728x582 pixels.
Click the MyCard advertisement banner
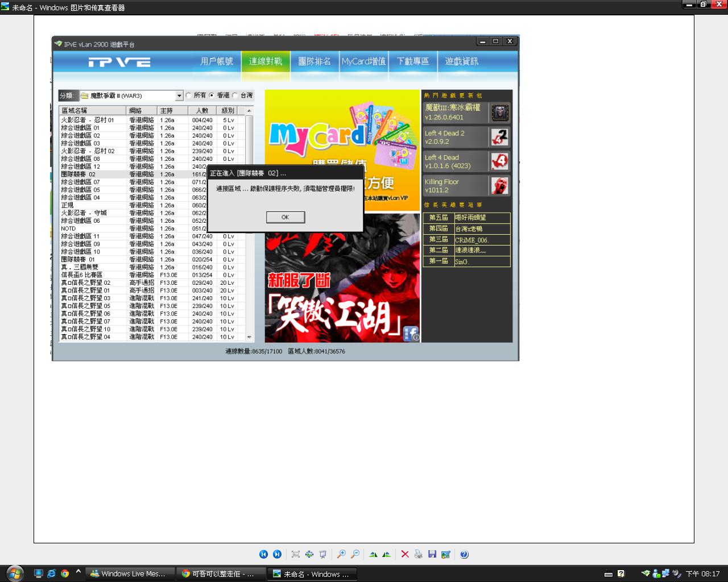tap(342, 150)
